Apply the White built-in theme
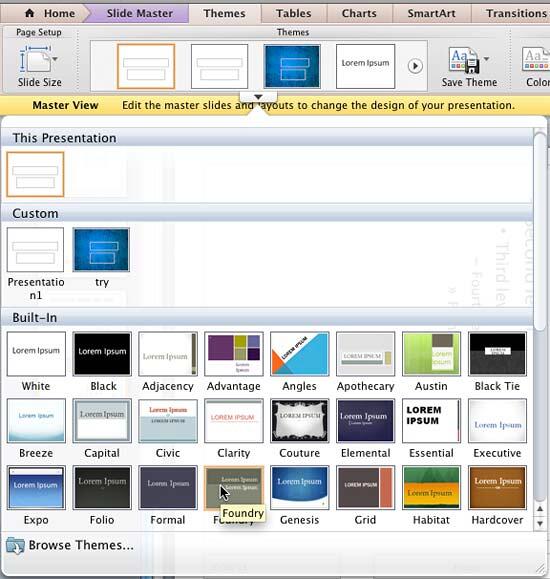550x579 pixels. coord(36,354)
